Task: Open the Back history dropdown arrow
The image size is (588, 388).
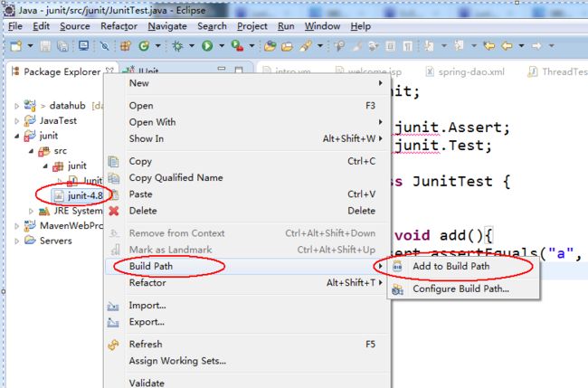Action: pos(521,46)
